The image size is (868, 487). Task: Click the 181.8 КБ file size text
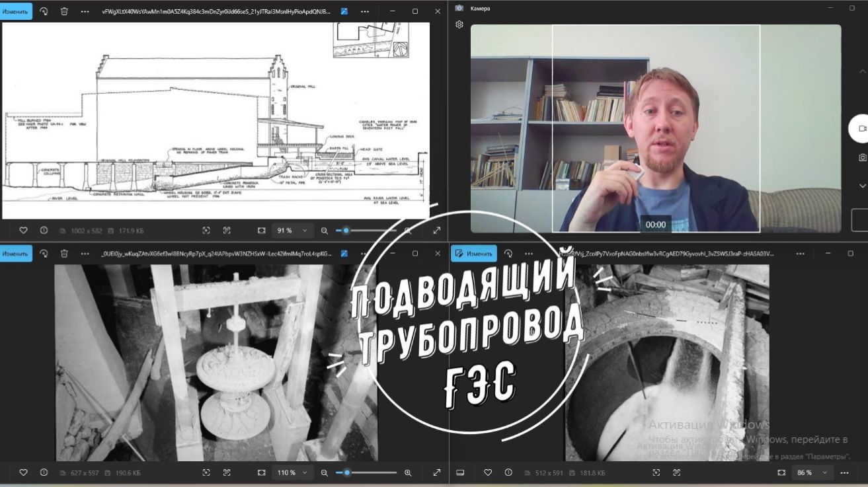pos(591,472)
